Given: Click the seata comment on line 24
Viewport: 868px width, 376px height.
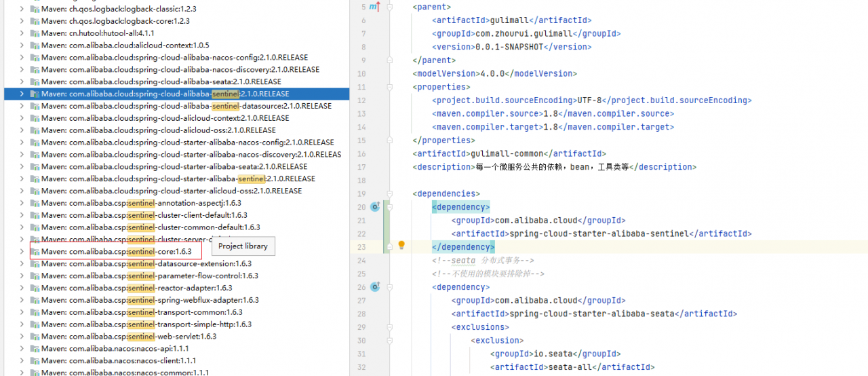Looking at the screenshot, I should 483,260.
